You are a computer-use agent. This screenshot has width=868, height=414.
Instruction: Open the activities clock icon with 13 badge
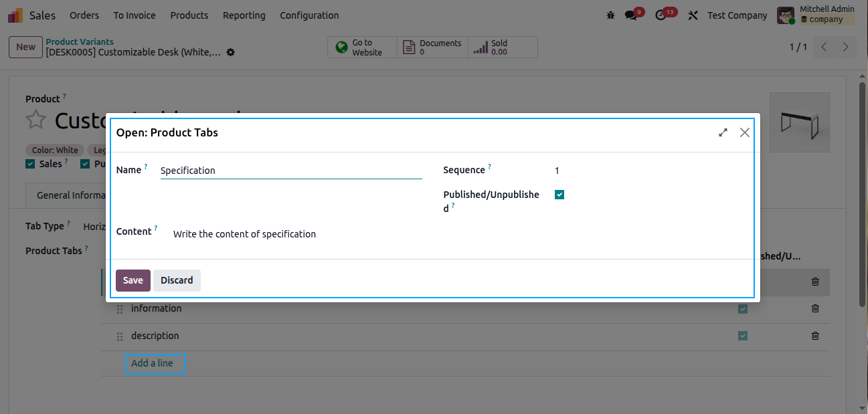coord(661,15)
